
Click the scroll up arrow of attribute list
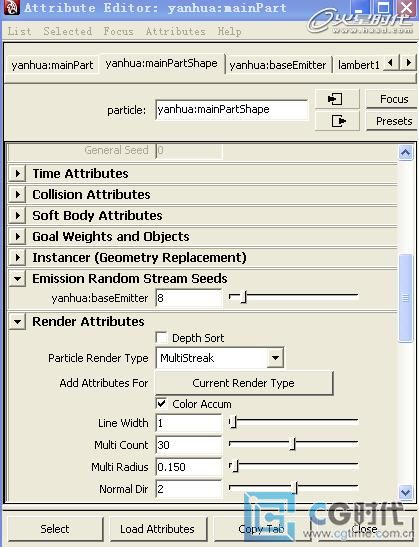tap(405, 152)
